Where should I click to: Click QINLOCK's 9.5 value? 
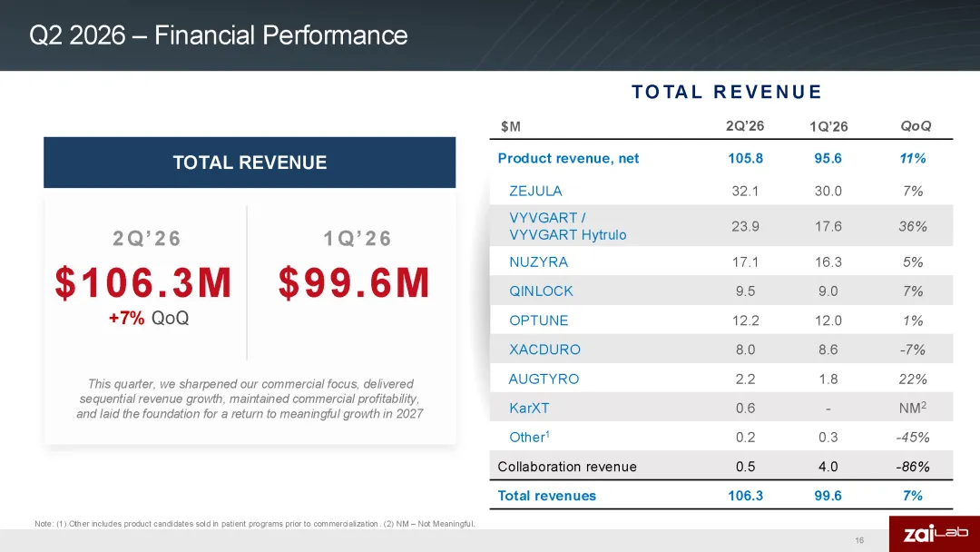pyautogui.click(x=745, y=291)
